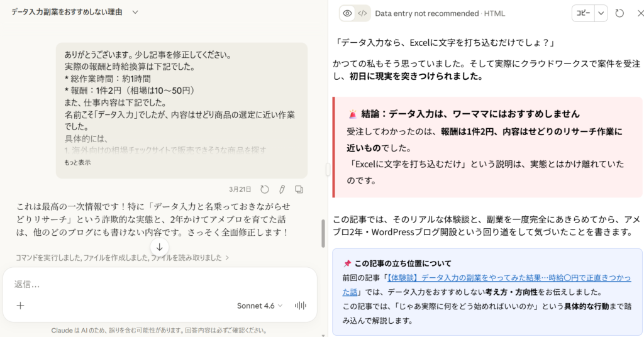Retry the message dated 3月21日
Viewport: 644px width, 337px height.
(x=265, y=189)
